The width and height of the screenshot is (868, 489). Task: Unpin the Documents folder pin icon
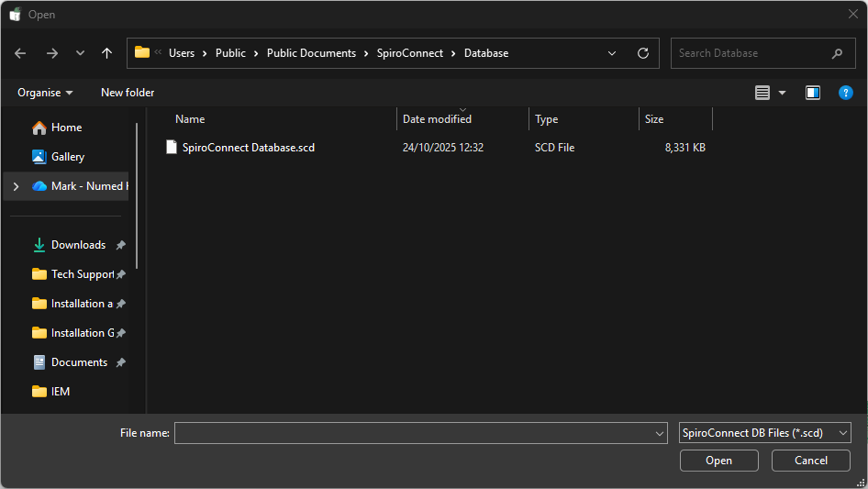pos(120,362)
